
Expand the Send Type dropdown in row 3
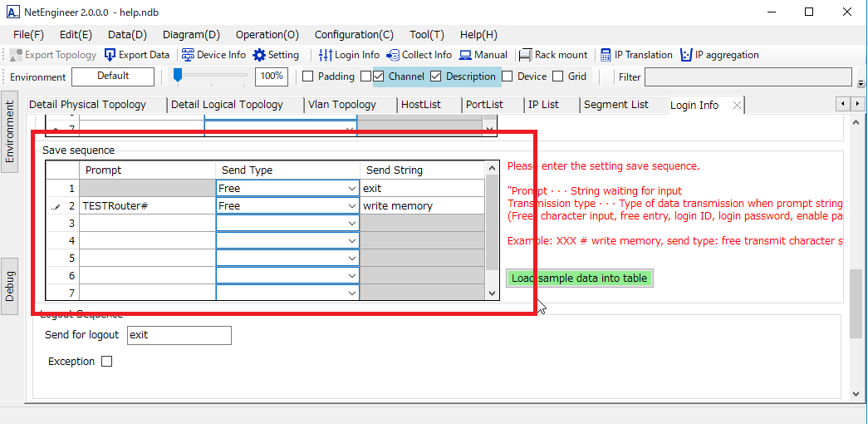[x=351, y=224]
